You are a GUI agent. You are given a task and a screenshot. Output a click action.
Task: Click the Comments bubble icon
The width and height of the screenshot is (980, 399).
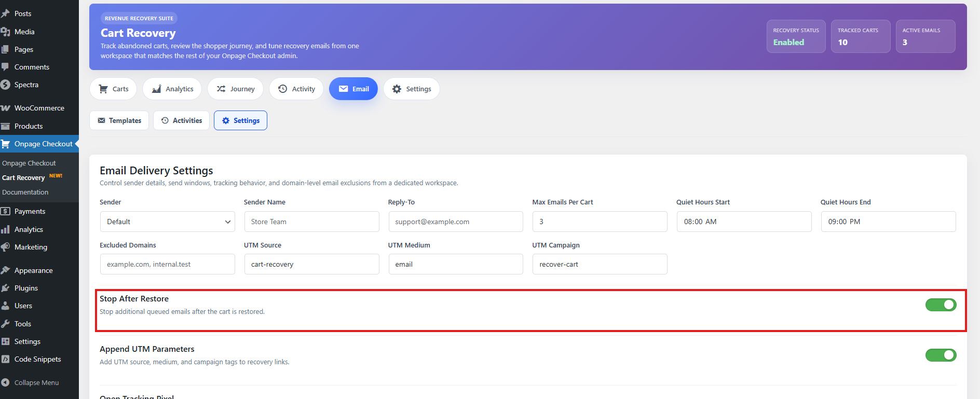(x=5, y=67)
